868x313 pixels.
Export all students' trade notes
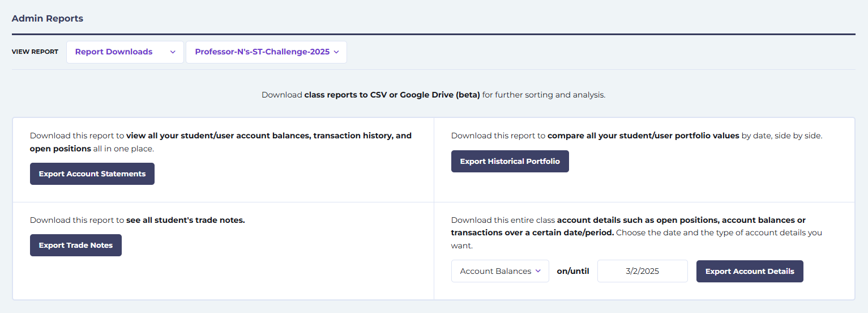click(76, 245)
